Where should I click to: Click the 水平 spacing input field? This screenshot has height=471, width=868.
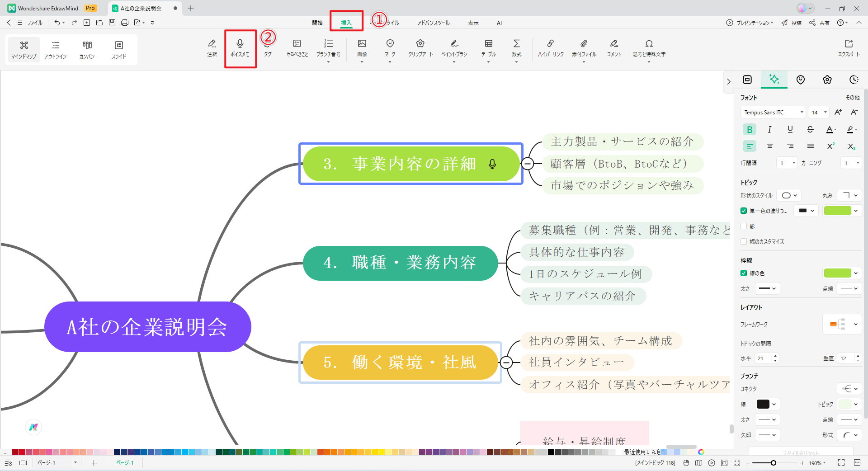[766, 358]
